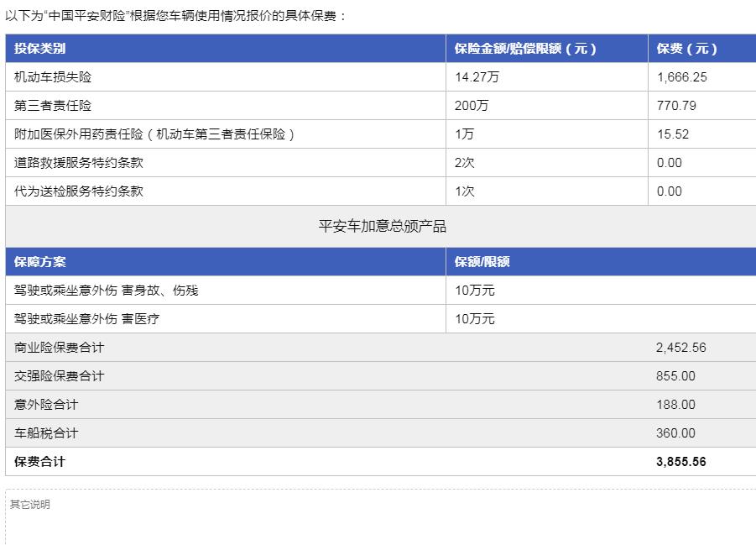Click the '交强险保费合计' label
This screenshot has width=756, height=545.
click(x=59, y=375)
